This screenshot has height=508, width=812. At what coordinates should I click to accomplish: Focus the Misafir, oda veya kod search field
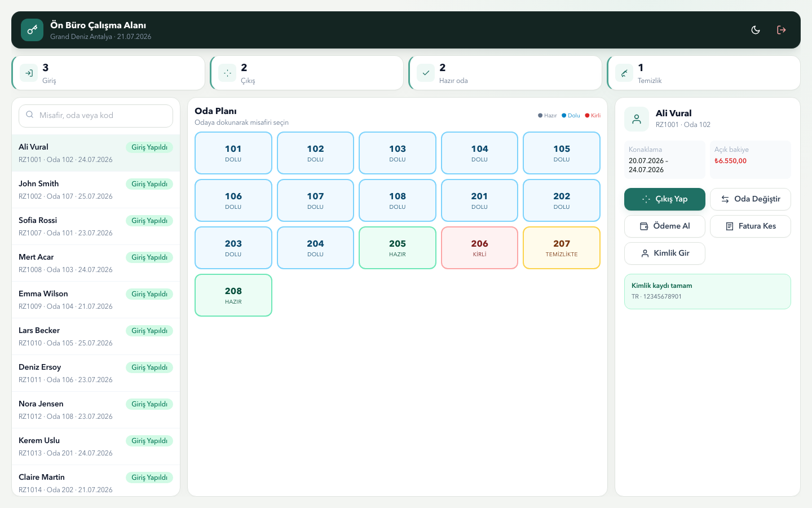click(96, 116)
